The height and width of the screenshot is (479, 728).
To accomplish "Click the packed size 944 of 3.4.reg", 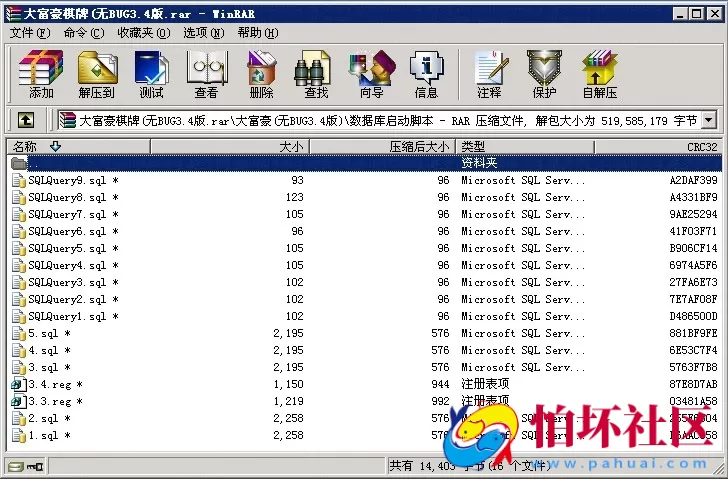I will tap(440, 384).
